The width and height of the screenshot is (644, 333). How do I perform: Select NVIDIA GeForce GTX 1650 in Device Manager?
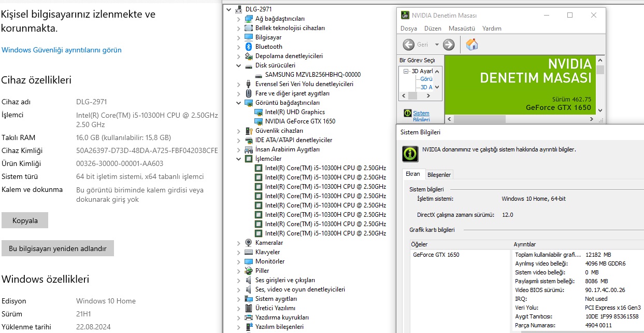pos(300,121)
